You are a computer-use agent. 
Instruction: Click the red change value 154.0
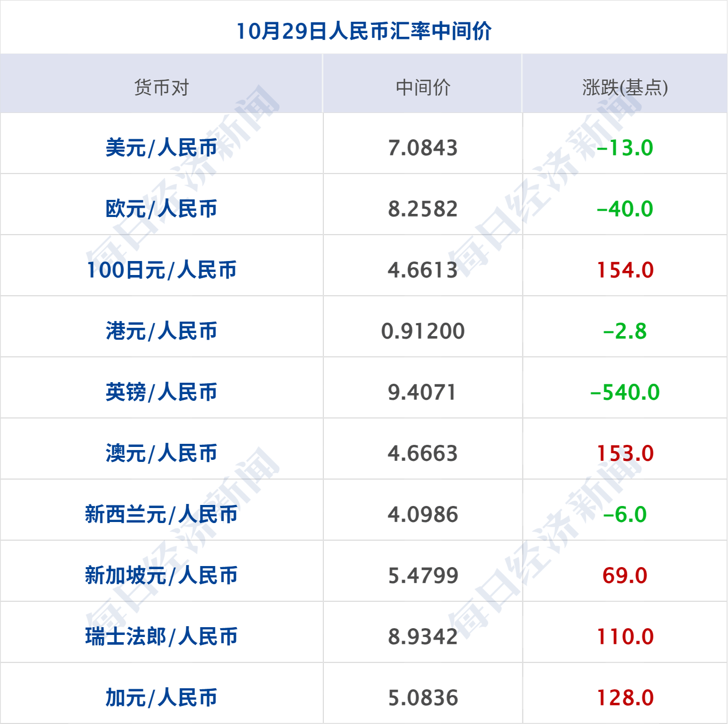624,270
